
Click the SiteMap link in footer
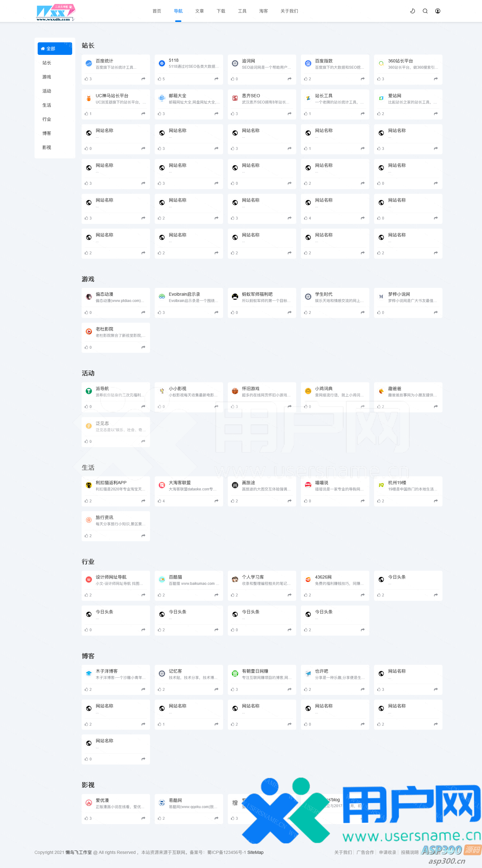point(255,852)
